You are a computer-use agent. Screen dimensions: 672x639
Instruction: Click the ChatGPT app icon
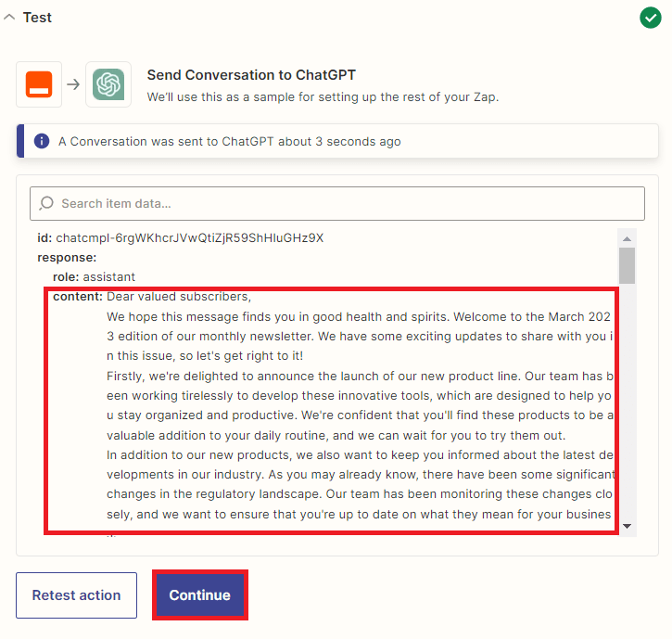point(108,85)
